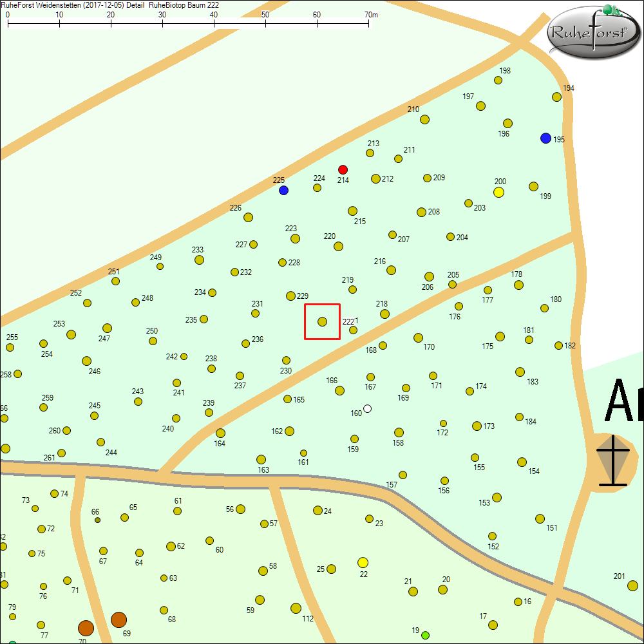Click the cross memorial symbol
Viewport: 644px width, 644px height.
click(x=612, y=461)
